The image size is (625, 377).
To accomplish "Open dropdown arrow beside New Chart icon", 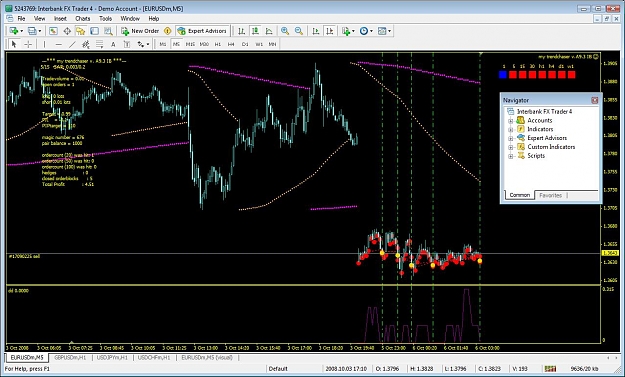I will 22,31.
